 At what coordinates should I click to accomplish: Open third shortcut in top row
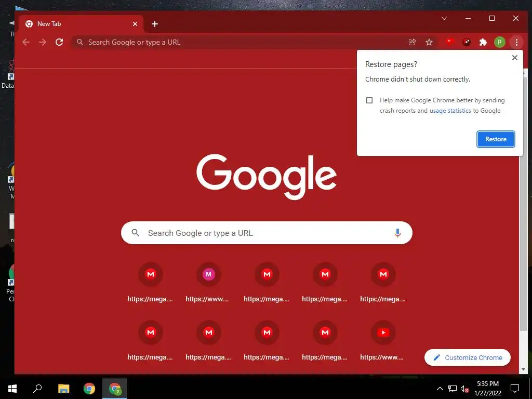tap(267, 282)
